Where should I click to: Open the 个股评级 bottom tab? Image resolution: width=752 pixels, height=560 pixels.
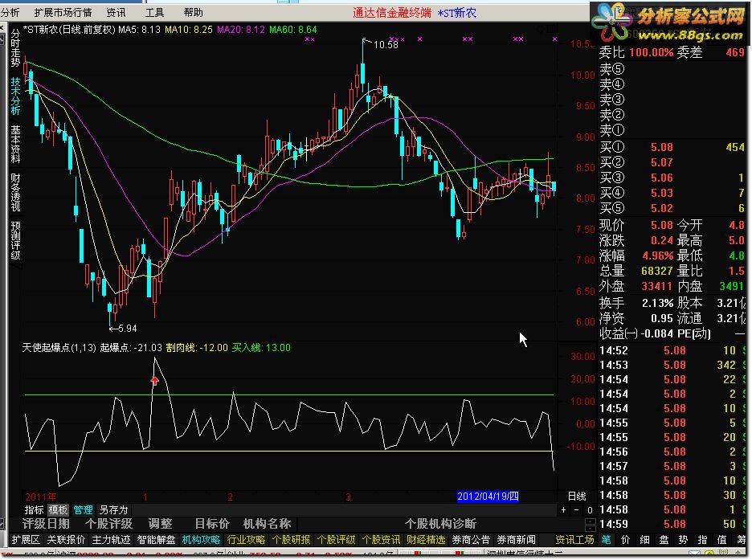[336, 540]
